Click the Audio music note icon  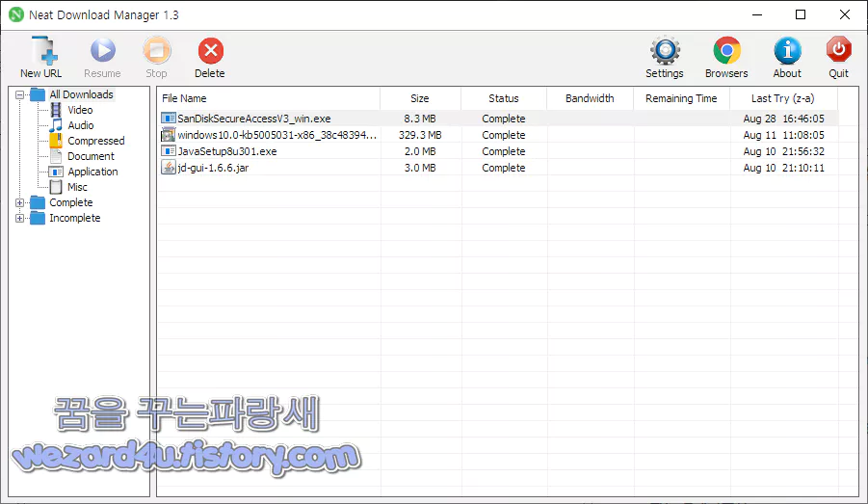(x=56, y=125)
